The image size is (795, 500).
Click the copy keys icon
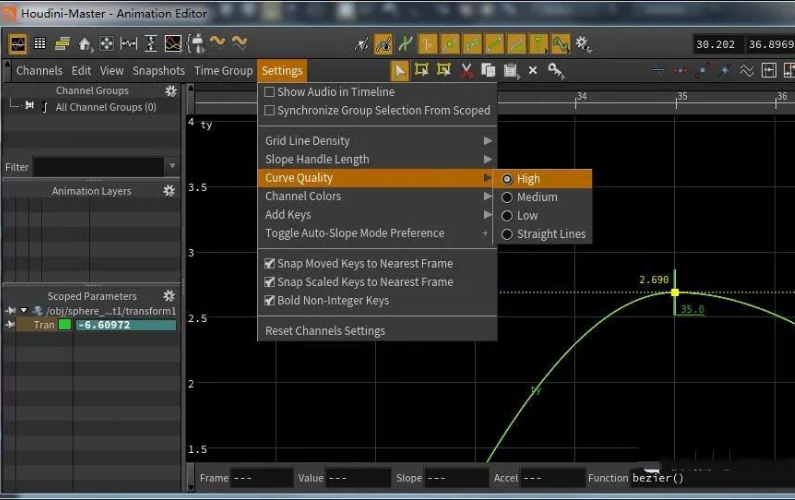[488, 70]
